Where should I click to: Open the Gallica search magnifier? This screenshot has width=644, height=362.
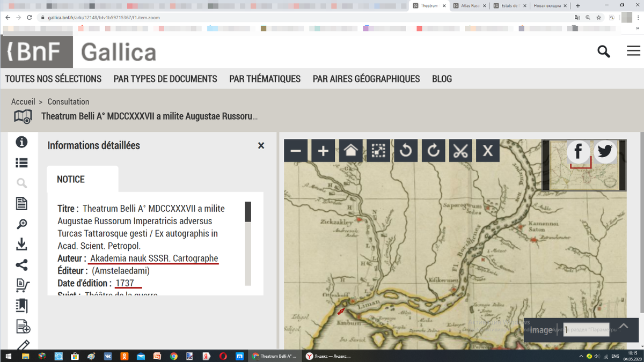(x=604, y=52)
